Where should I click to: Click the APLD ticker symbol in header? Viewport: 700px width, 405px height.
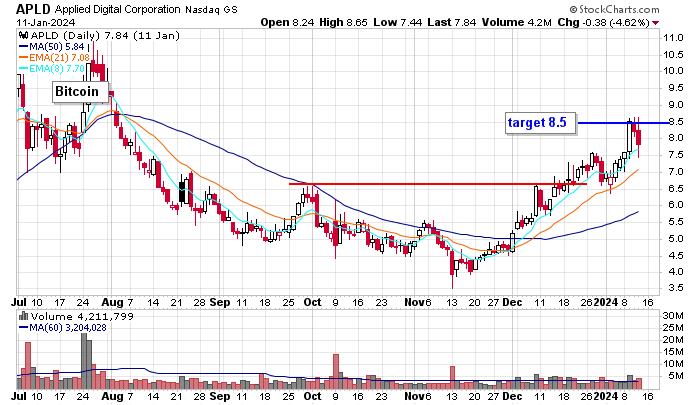click(x=33, y=9)
